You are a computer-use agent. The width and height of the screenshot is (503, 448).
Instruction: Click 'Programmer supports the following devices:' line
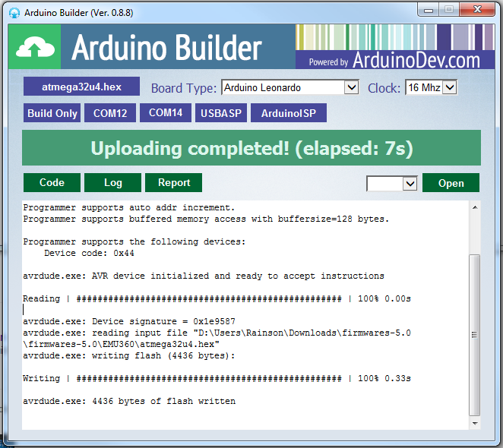click(x=134, y=241)
